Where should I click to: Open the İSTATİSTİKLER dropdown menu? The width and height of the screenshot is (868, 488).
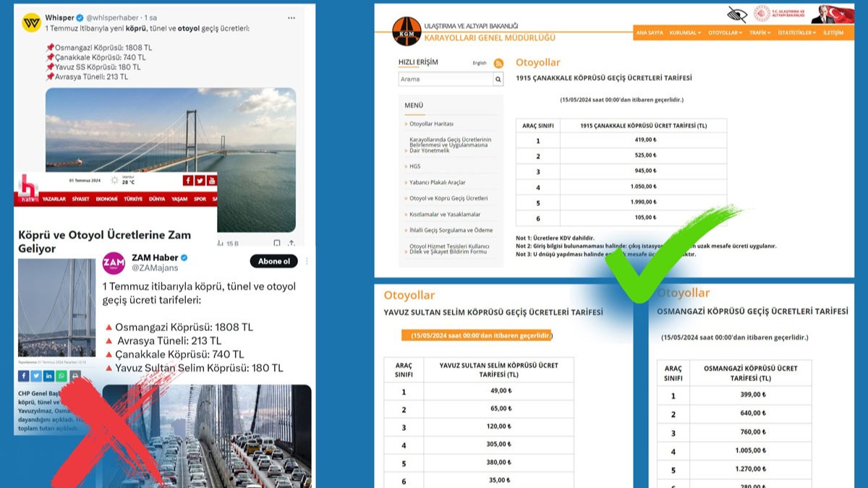click(x=796, y=33)
